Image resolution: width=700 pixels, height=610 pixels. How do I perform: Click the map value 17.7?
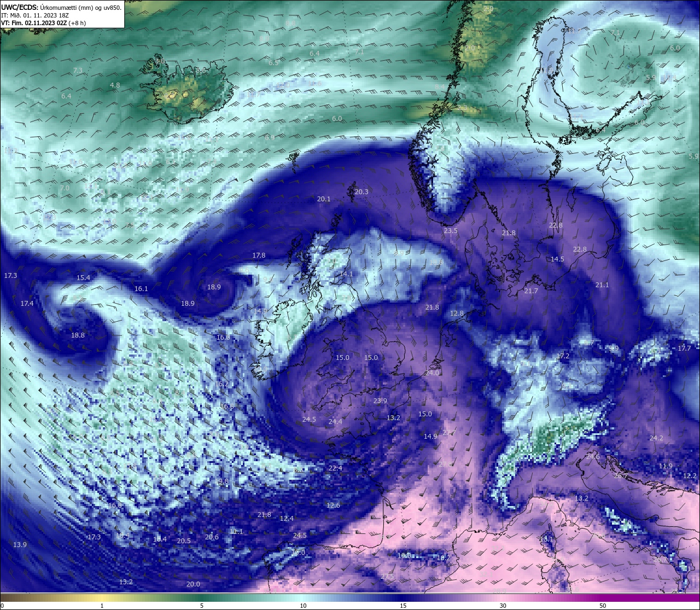[684, 348]
